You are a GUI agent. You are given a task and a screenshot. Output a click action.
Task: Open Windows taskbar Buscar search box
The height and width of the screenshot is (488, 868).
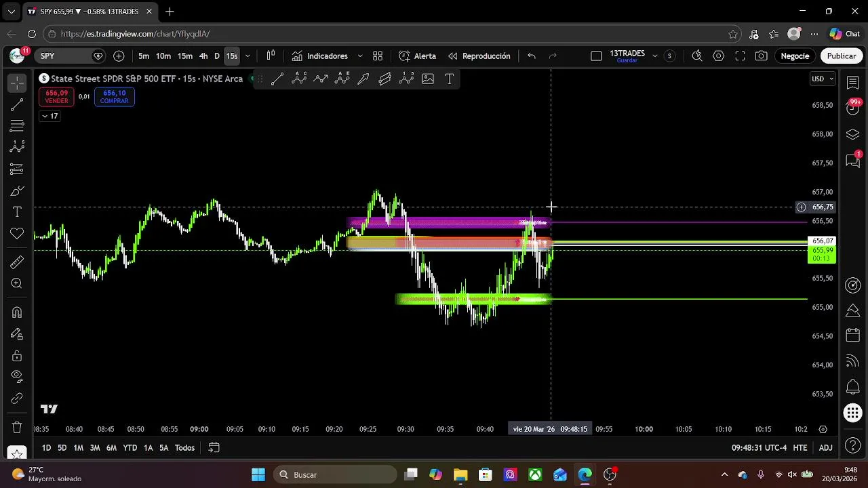(x=335, y=474)
